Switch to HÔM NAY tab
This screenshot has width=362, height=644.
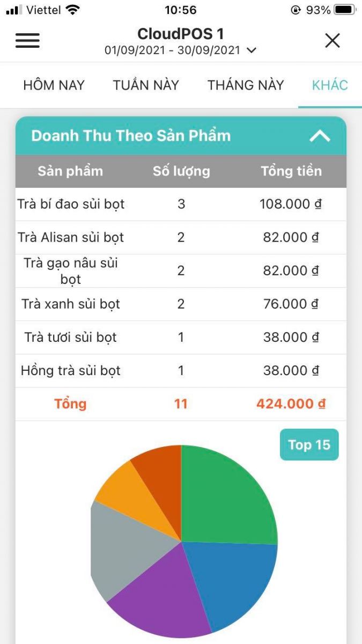54,85
